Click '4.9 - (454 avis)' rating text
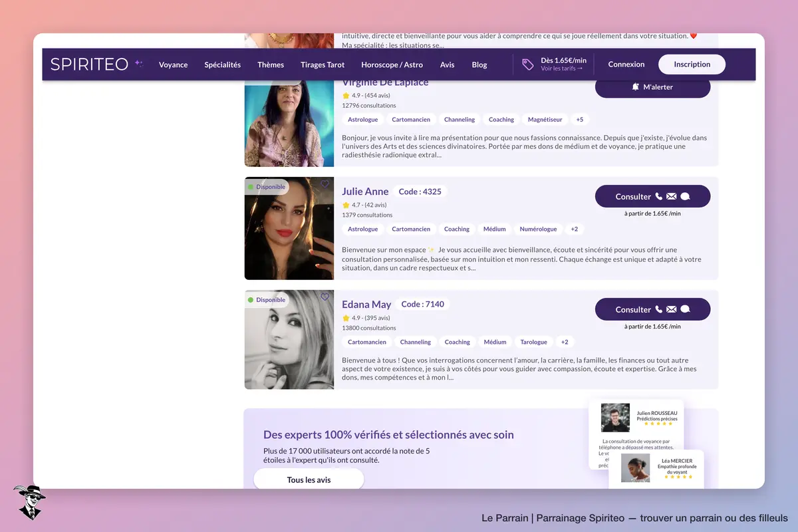 pos(371,95)
